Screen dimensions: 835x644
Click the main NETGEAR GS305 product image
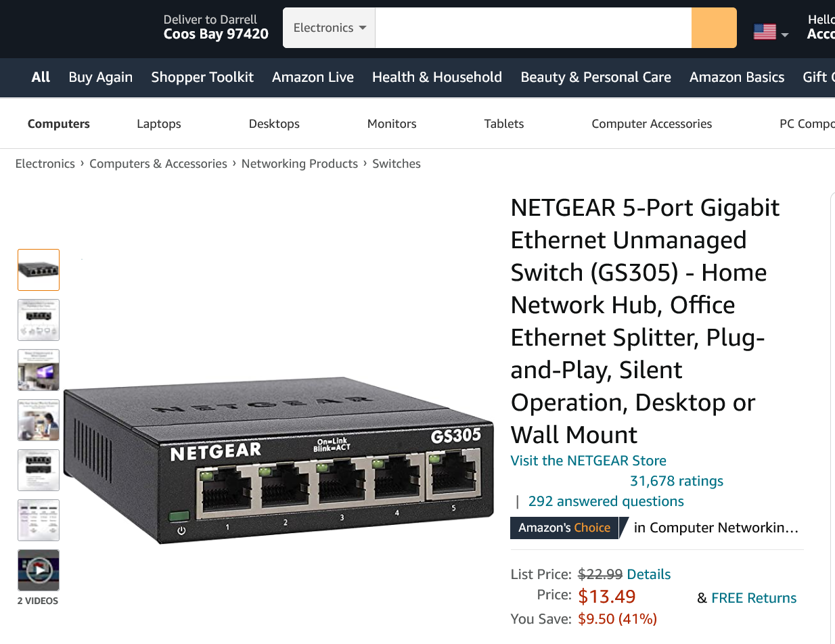(x=279, y=460)
